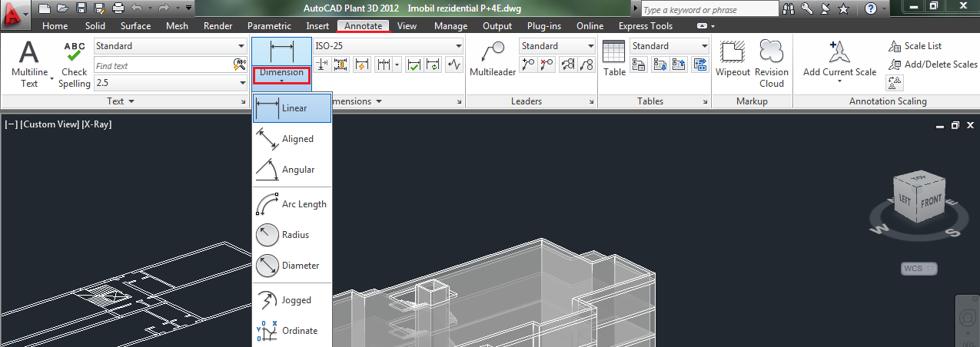
Task: Click the Remove Leader icon with red x
Action: point(546,64)
